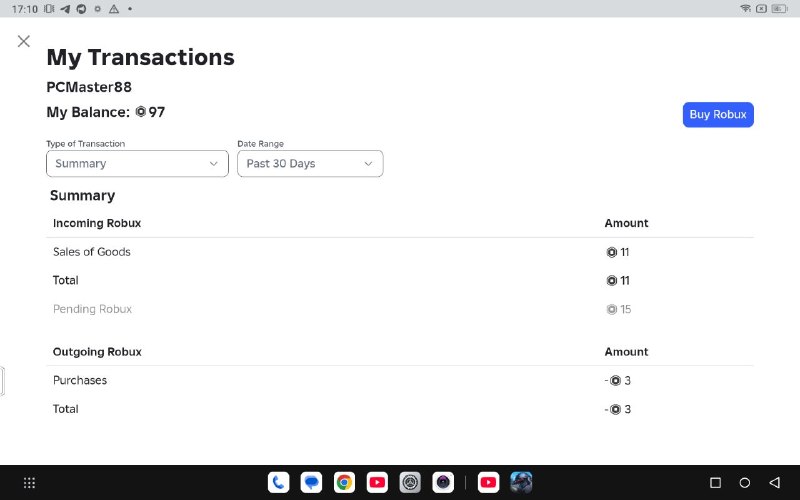Click the Summary section heading below the dropdowns
This screenshot has width=800, height=500.
(83, 196)
